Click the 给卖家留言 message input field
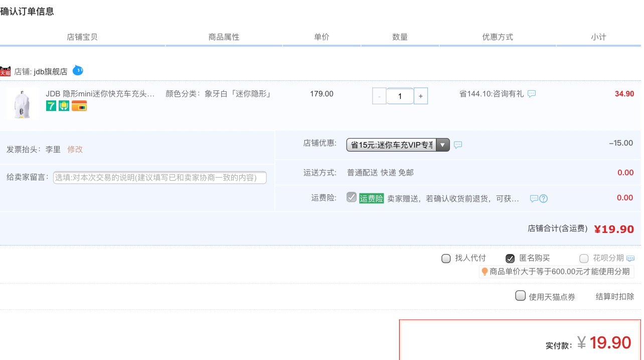Image resolution: width=644 pixels, height=360 pixels. [x=159, y=178]
